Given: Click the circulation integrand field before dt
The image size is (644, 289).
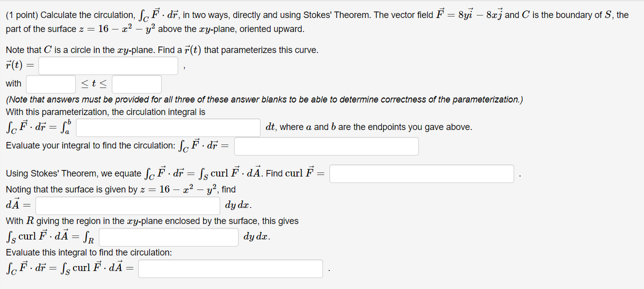Looking at the screenshot, I should click(168, 127).
